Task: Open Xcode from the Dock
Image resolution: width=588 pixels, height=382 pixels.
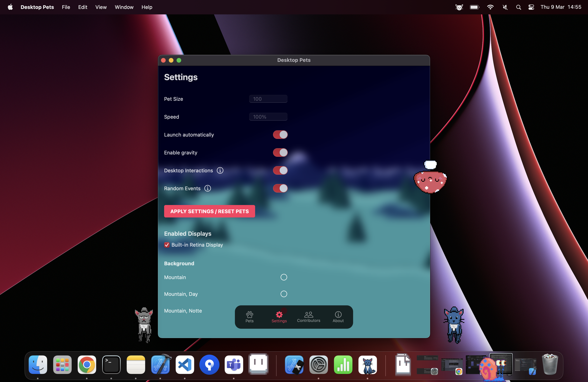Action: 161,364
